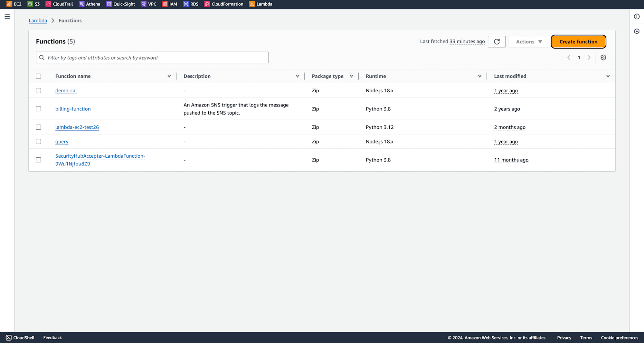The image size is (644, 343).
Task: Click '2 years ago' last modified value
Action: coord(507,109)
